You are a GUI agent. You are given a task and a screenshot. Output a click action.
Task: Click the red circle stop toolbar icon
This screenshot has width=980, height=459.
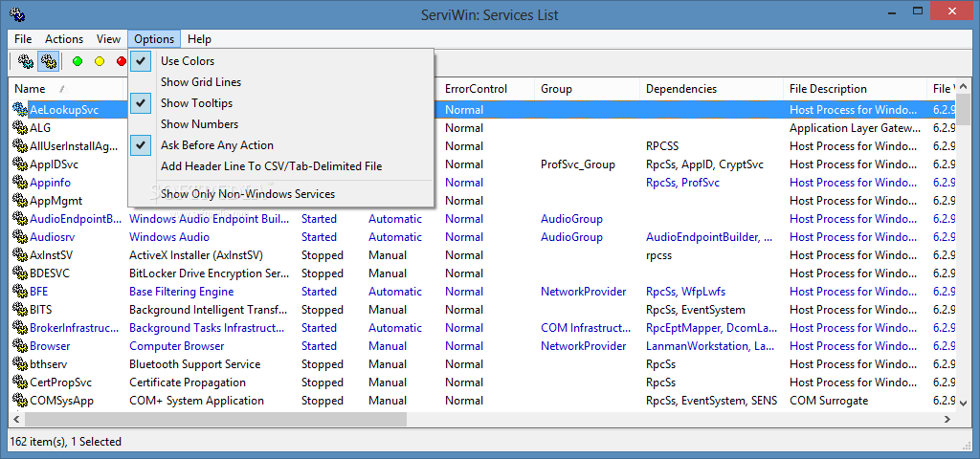(122, 61)
